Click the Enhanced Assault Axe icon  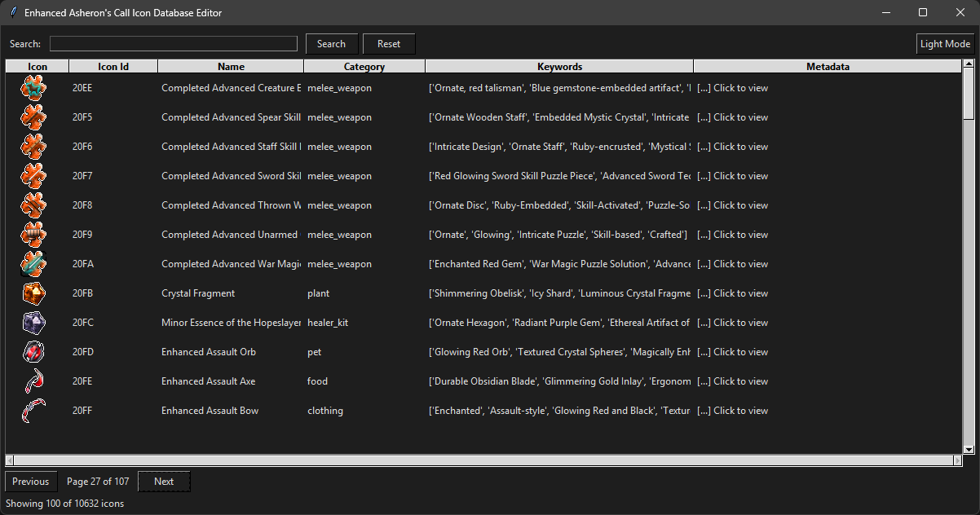[33, 381]
